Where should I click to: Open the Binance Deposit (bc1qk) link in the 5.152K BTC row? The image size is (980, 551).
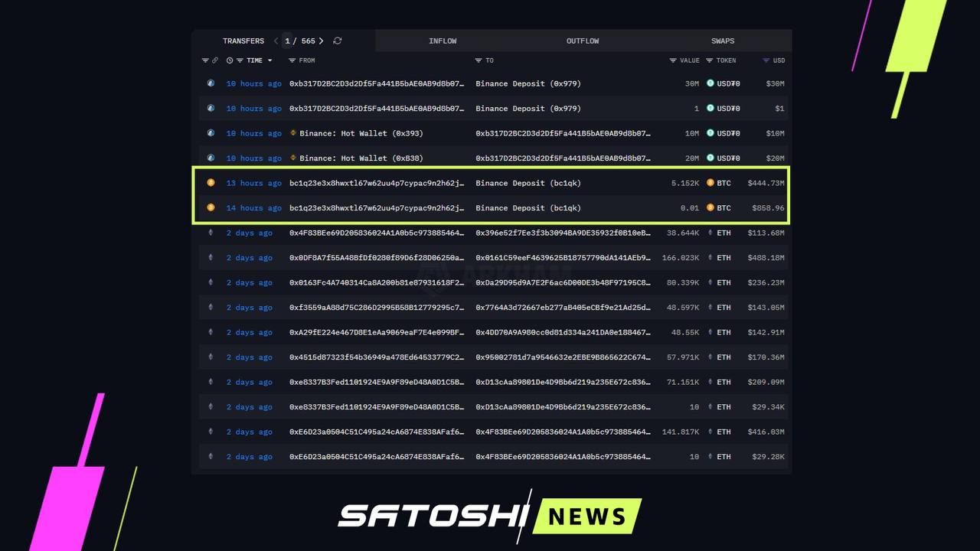(528, 183)
